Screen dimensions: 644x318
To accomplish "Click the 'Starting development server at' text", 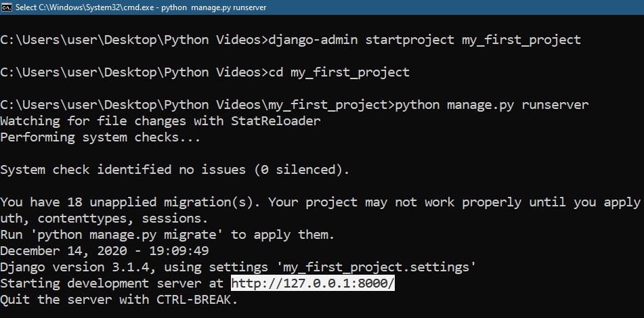I will tap(112, 283).
